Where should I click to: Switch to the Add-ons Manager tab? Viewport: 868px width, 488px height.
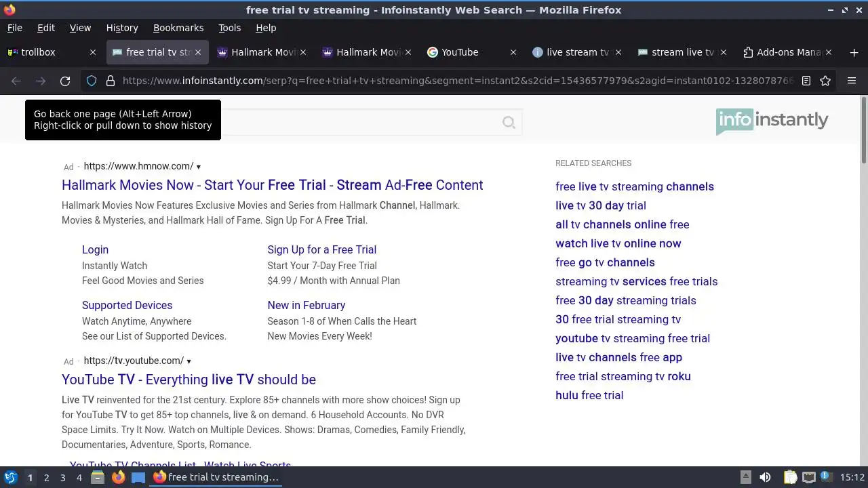787,52
